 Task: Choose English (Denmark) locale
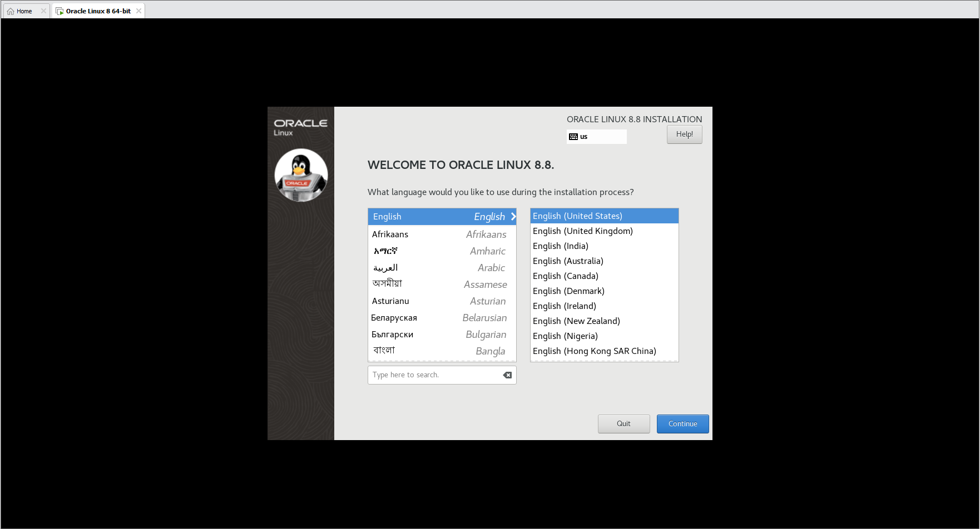tap(604, 291)
